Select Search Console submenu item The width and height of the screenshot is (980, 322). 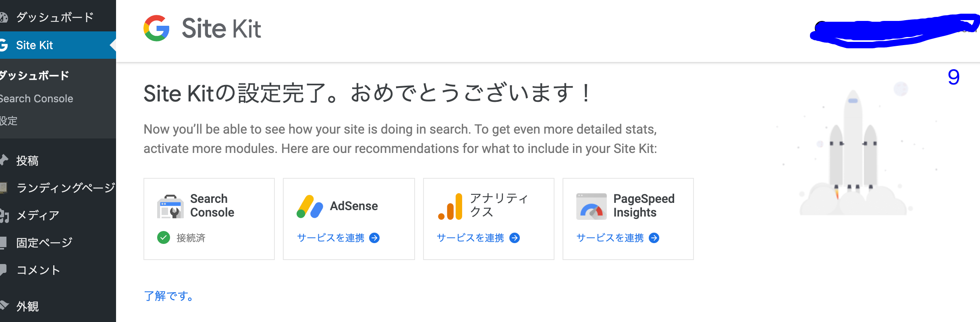click(37, 99)
